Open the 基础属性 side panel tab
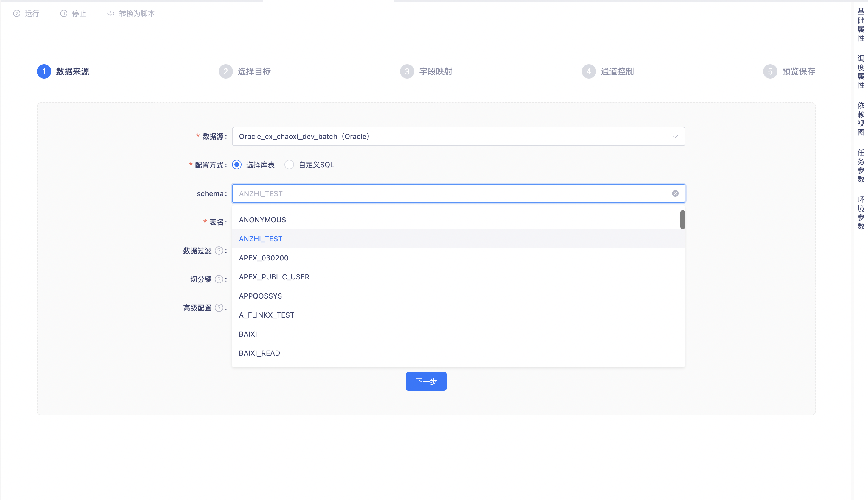Screen dimensions: 868x500 (861, 25)
